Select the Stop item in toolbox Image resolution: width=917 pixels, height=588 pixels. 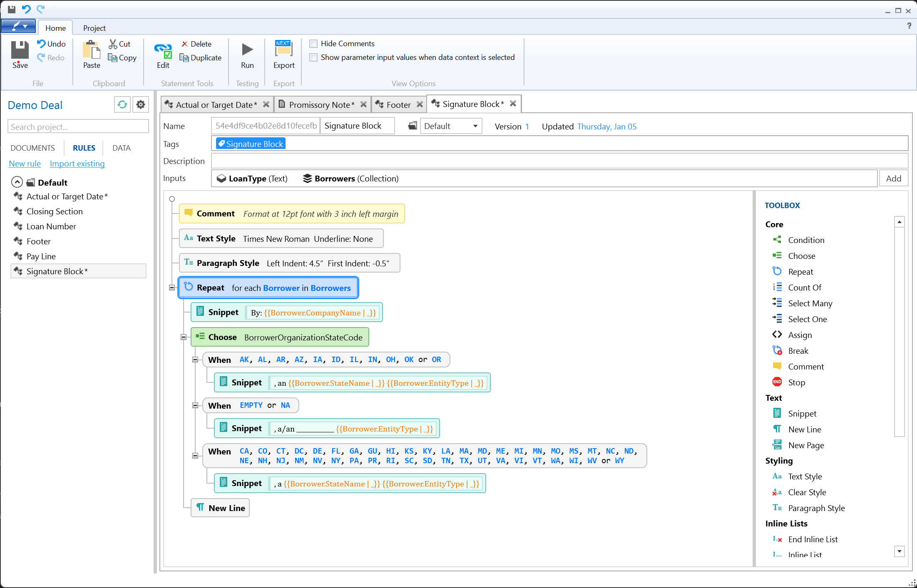pyautogui.click(x=796, y=382)
